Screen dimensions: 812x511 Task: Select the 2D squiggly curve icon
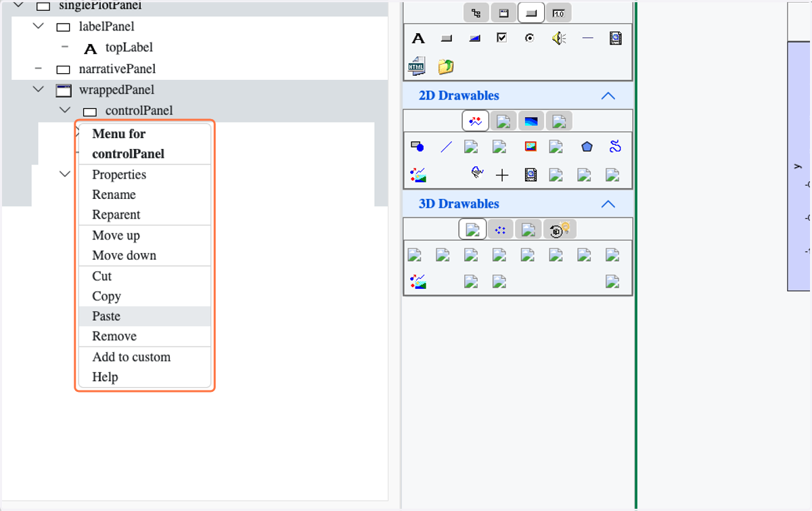[614, 146]
